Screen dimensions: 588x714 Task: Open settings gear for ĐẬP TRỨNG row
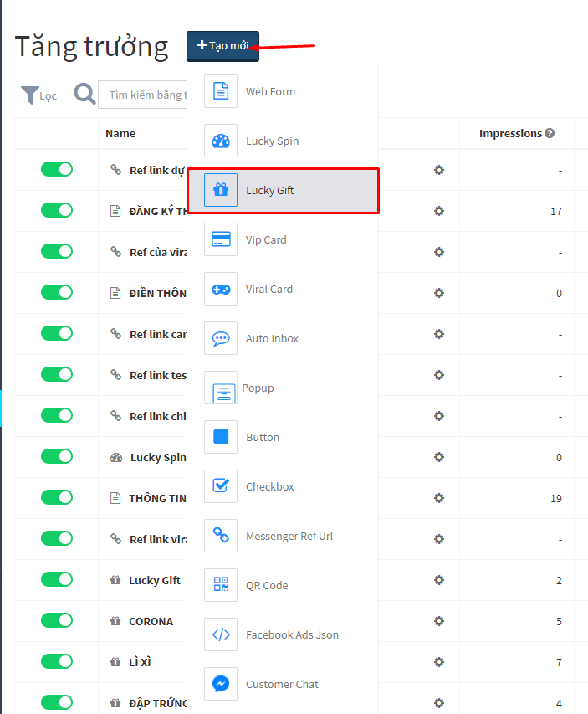pyautogui.click(x=439, y=702)
